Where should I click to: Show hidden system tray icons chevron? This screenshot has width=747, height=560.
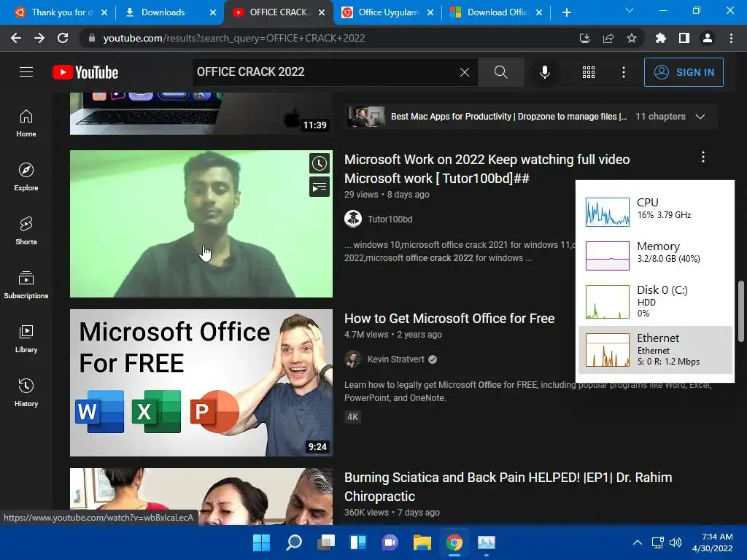point(637,542)
